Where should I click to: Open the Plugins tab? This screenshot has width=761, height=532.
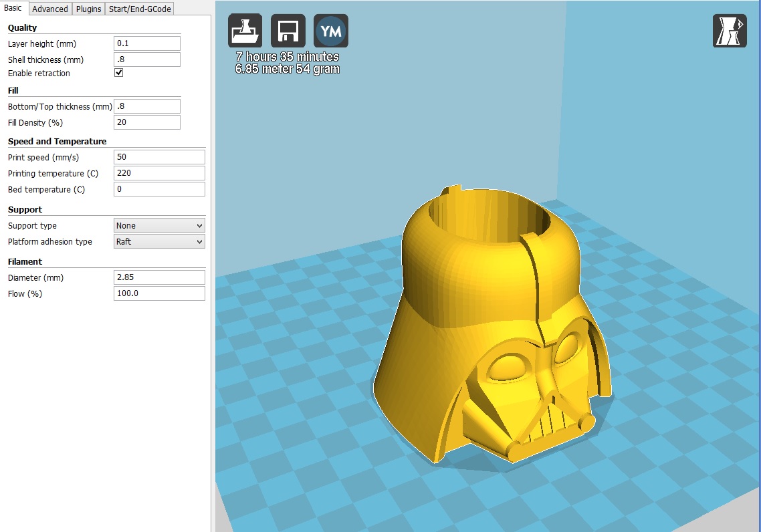coord(88,9)
